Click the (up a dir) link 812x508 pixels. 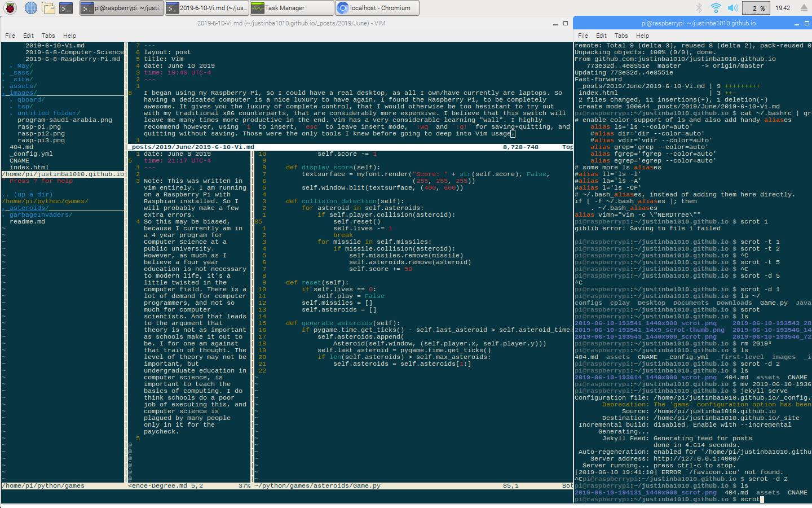pos(33,194)
